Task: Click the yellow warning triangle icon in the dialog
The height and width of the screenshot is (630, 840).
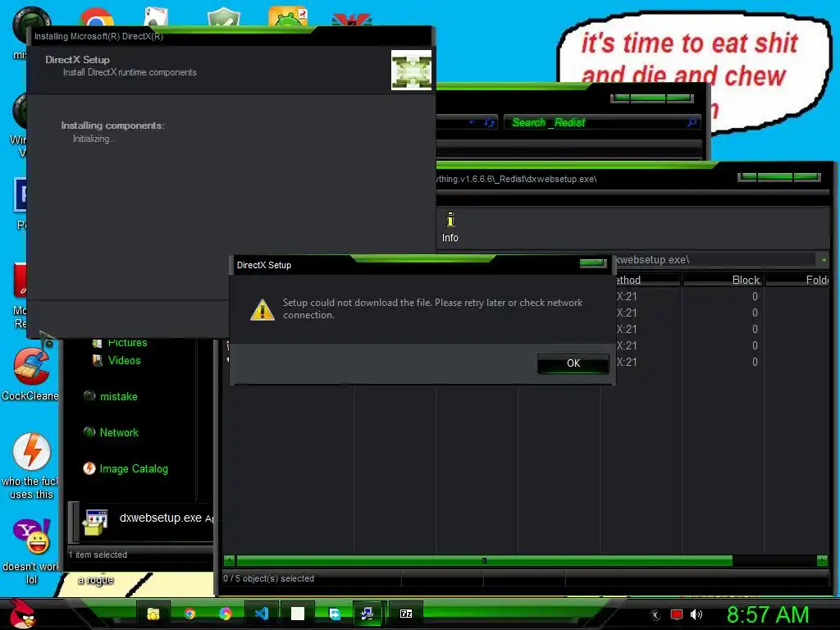Action: (x=262, y=309)
